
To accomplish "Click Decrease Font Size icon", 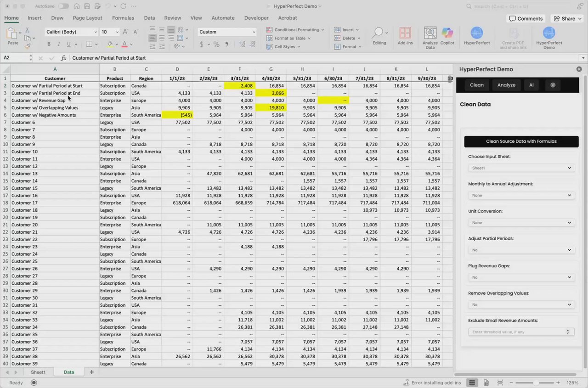I will tap(136, 32).
